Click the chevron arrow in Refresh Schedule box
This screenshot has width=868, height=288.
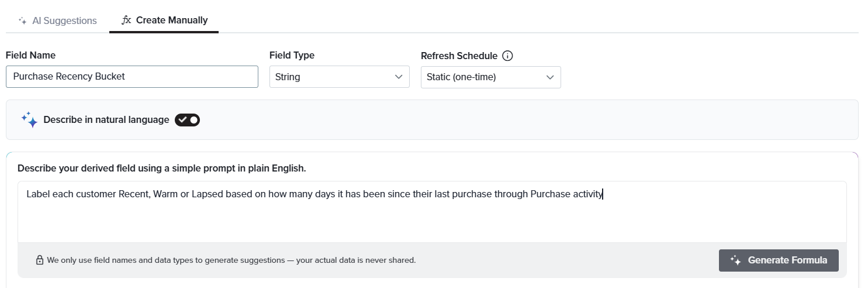click(550, 77)
